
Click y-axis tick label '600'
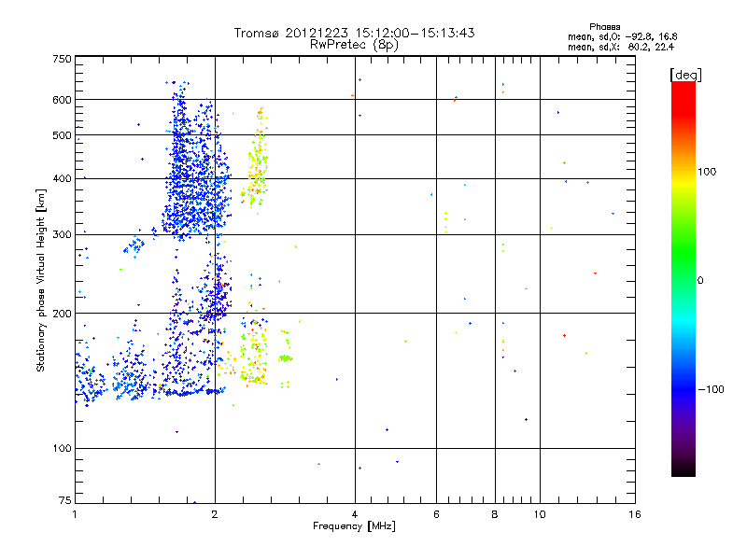[x=62, y=100]
